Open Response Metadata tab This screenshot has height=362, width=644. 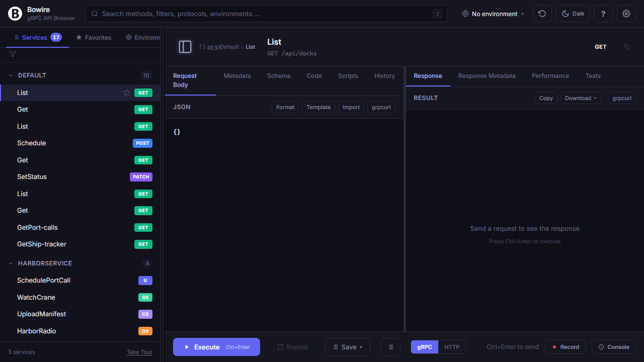coord(487,76)
